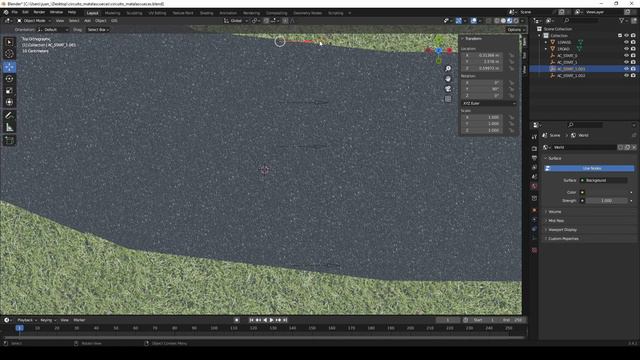Open the Render menu
The height and width of the screenshot is (360, 640).
pyautogui.click(x=39, y=12)
